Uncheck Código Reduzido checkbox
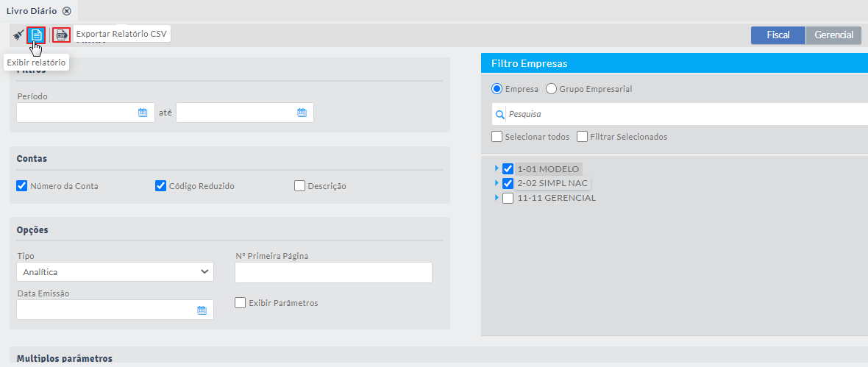Viewport: 868px width, 367px height. (x=160, y=186)
